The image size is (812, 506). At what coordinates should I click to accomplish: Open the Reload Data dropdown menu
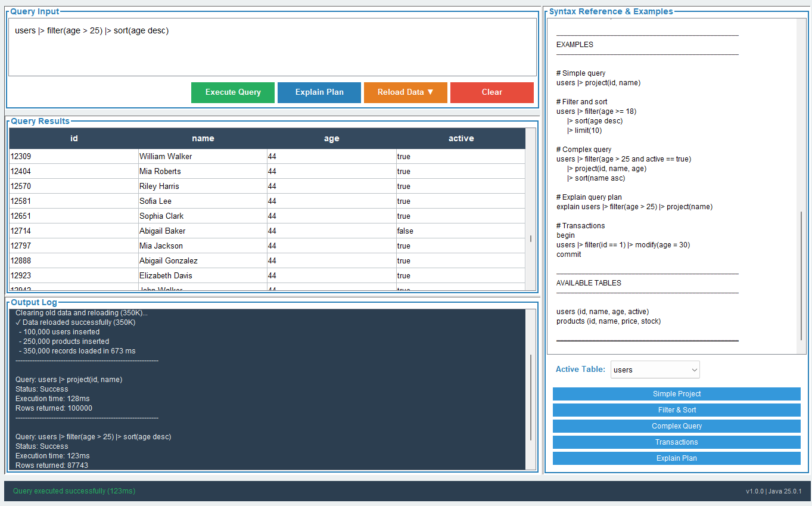point(405,92)
